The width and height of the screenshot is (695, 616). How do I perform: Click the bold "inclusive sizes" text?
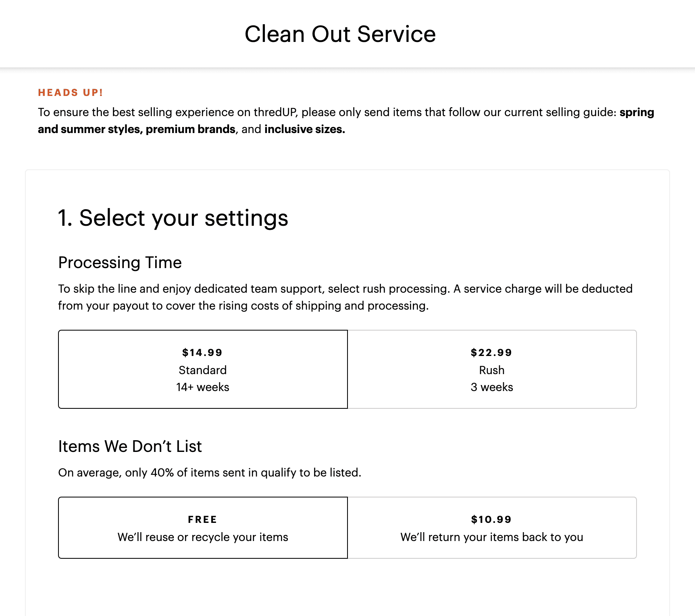pyautogui.click(x=304, y=129)
